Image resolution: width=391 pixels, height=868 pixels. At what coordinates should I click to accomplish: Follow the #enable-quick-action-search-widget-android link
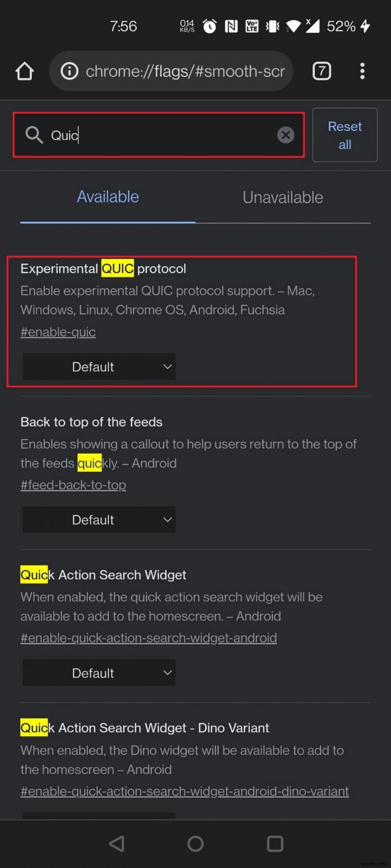coord(149,638)
